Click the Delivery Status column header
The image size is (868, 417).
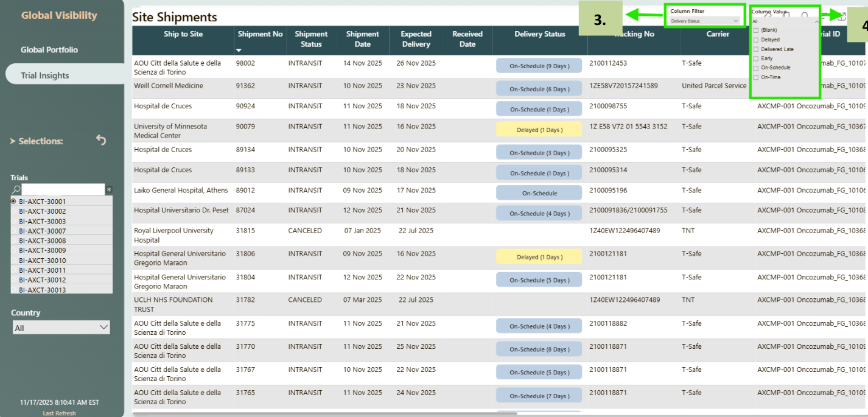(539, 34)
